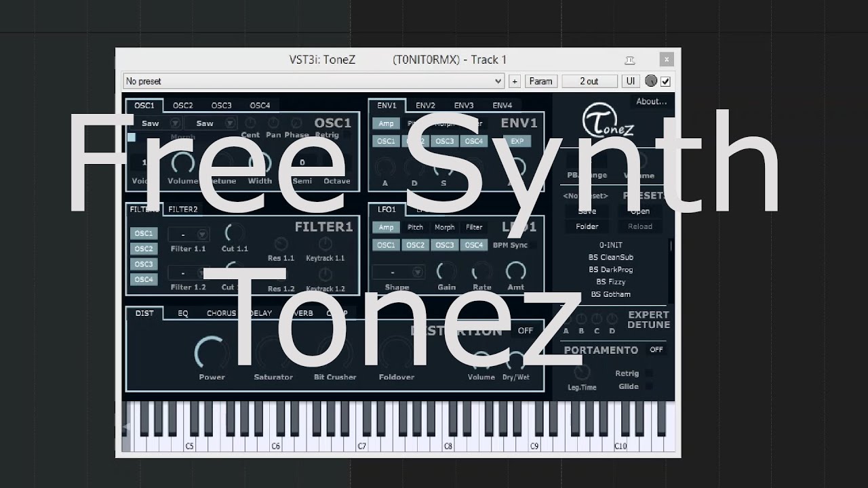Toggle the EXP envelope curve button
The height and width of the screenshot is (488, 868).
[517, 141]
